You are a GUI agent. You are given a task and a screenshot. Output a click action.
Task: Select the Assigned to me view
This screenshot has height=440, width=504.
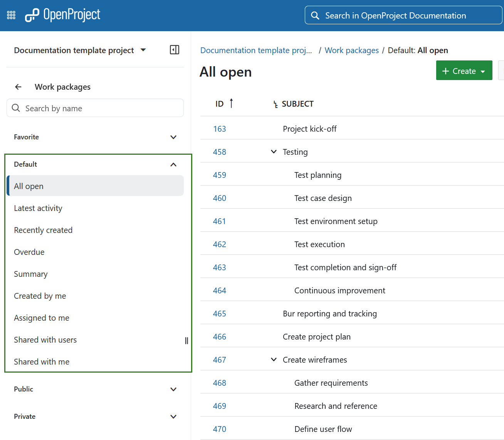[x=41, y=318]
